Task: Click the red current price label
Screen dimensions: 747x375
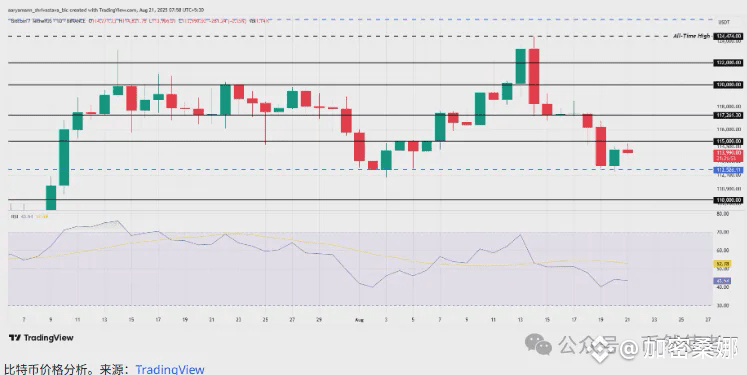Action: [x=728, y=155]
